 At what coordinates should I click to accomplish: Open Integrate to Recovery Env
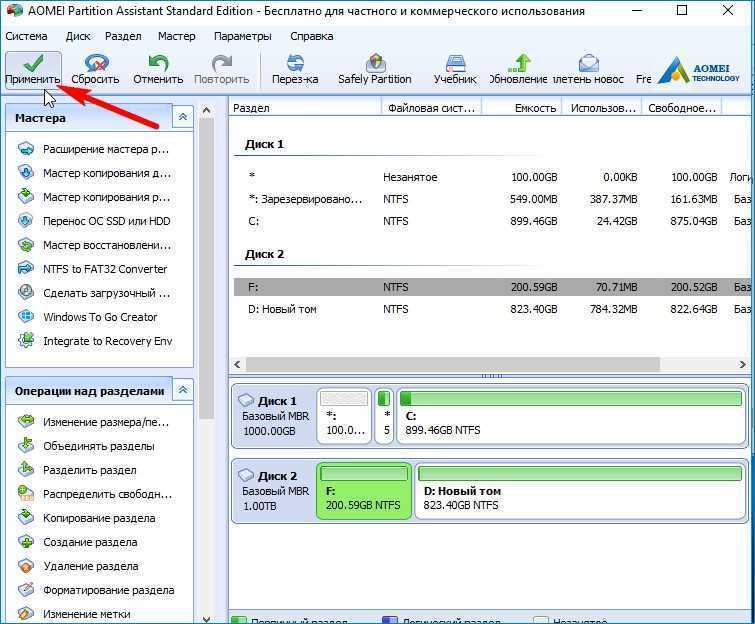tap(94, 341)
